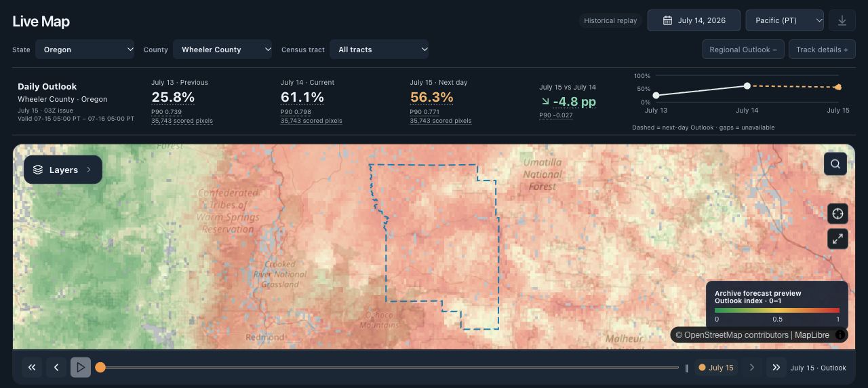Click the Daily Outlook heading
The width and height of the screenshot is (868, 388).
tap(47, 87)
